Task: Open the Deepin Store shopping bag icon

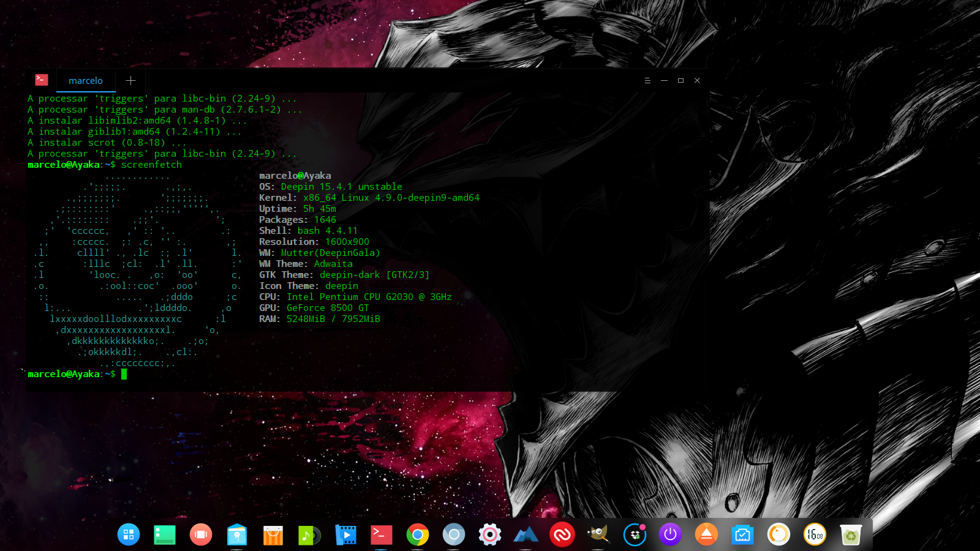Action: (273, 534)
